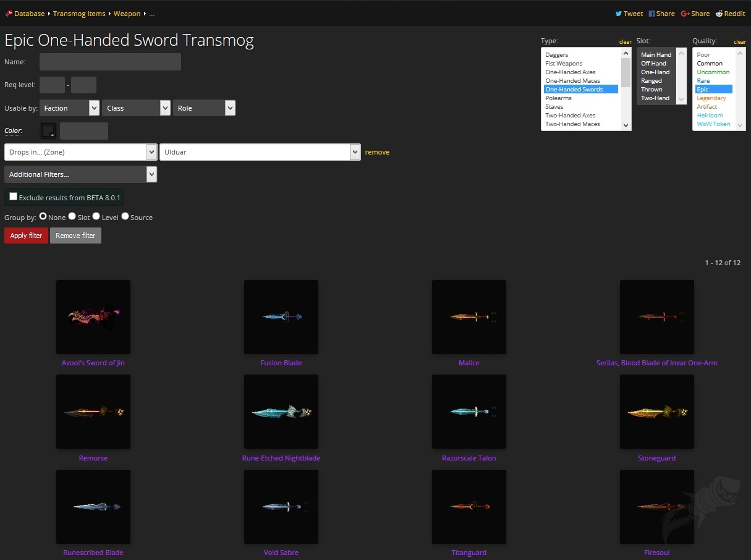Image resolution: width=751 pixels, height=560 pixels.
Task: Open the Fusion Blade sword image
Action: point(281,317)
